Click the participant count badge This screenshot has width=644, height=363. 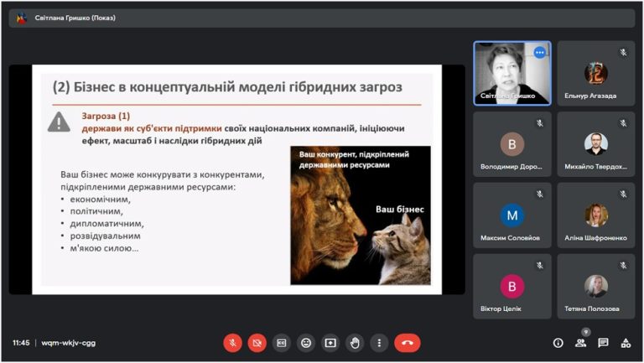[x=586, y=332]
